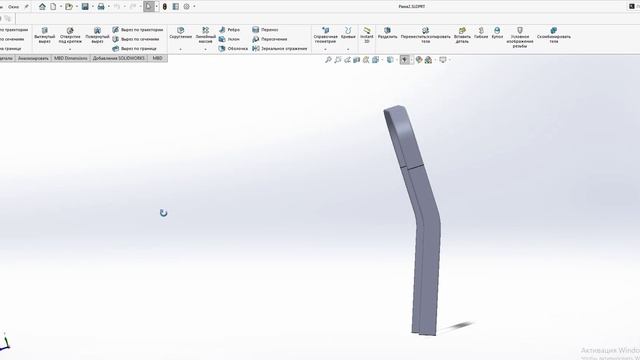Select the Fillet (Скругление) tool
Screen dimensions: 640x360
tap(180, 33)
